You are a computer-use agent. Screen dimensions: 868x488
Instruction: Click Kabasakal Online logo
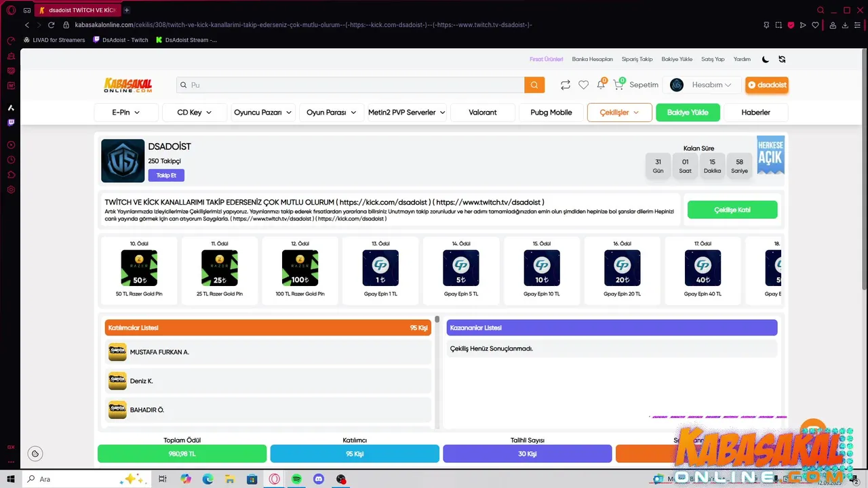127,85
